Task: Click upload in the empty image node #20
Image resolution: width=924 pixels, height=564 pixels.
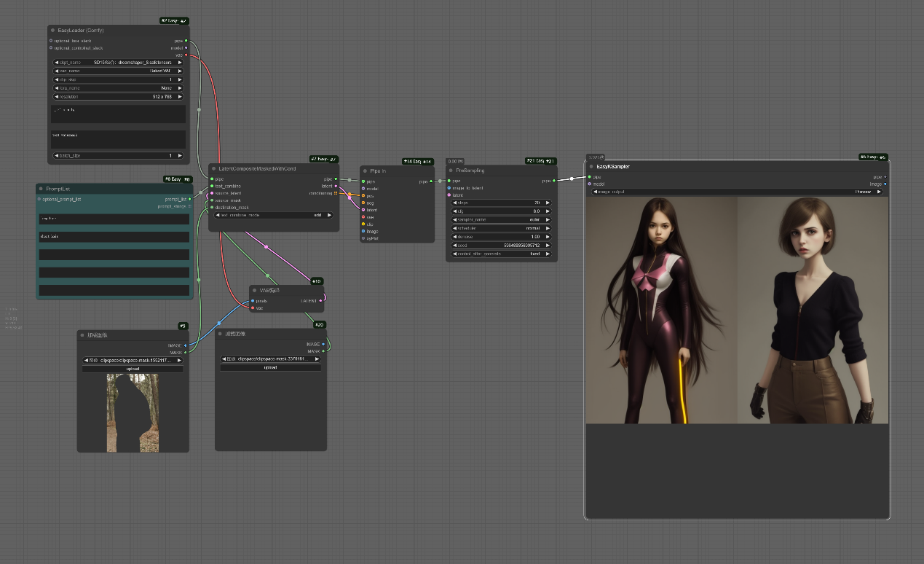Action: point(270,367)
